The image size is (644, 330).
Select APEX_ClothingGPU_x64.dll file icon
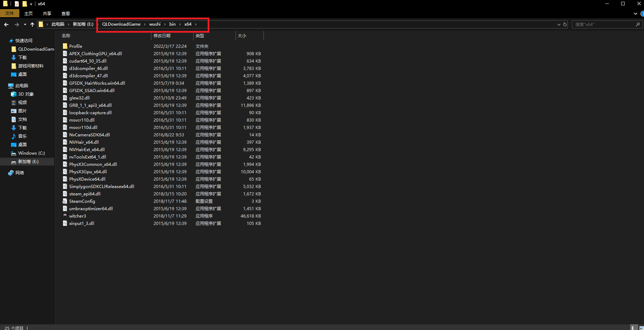(65, 53)
